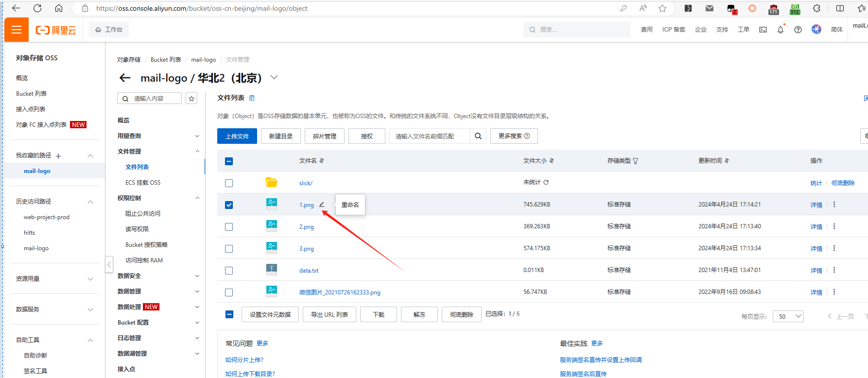Open the per-page display count dropdown
868x378 pixels.
tap(789, 316)
